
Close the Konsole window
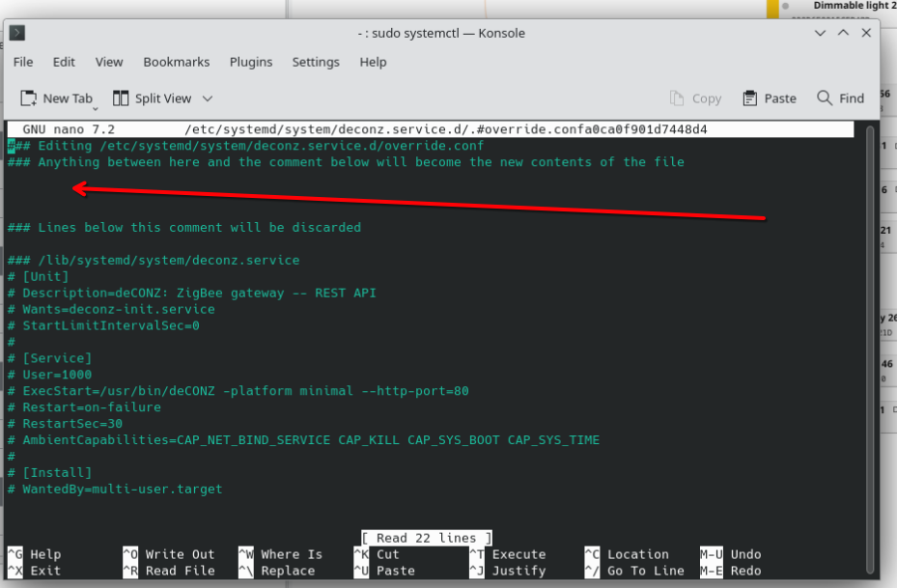coord(865,33)
